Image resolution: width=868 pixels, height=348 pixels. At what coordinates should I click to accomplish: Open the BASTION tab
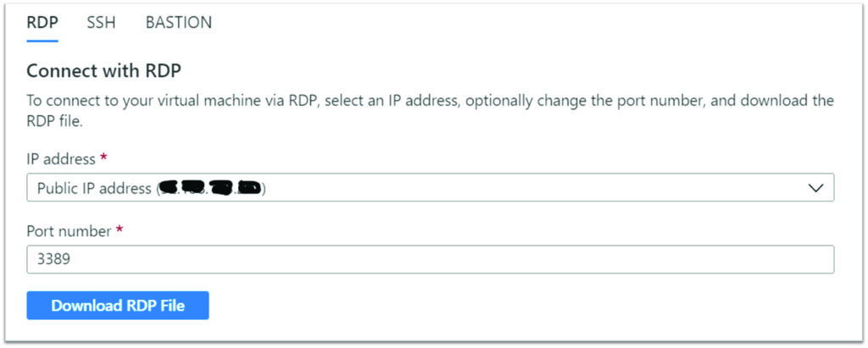tap(178, 23)
